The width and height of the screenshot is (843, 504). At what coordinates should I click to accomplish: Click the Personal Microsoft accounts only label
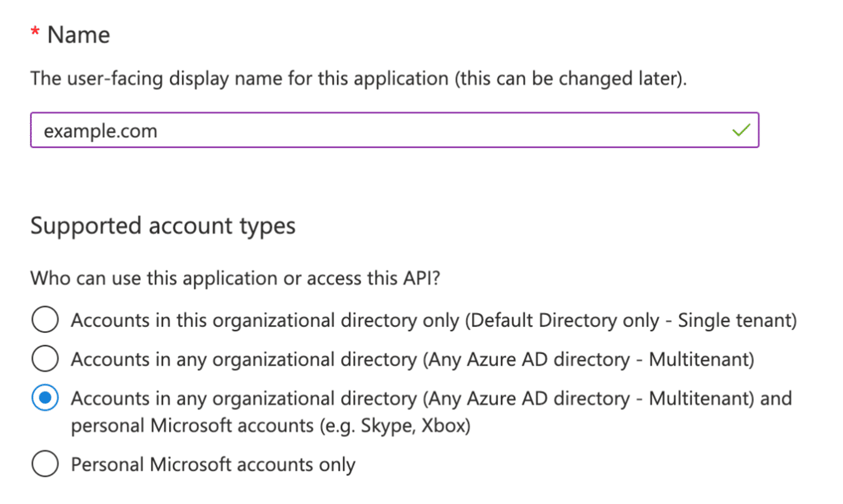(213, 464)
